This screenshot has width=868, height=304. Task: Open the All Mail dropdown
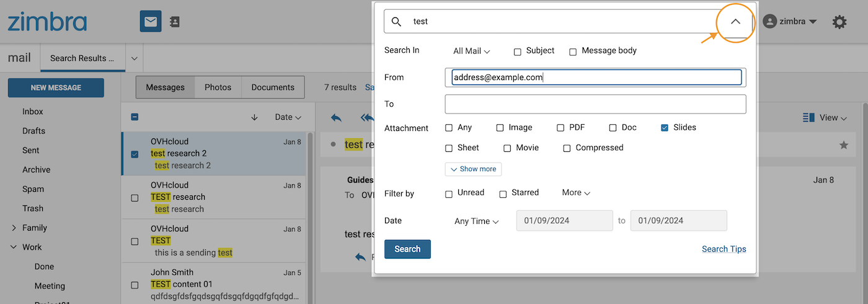pyautogui.click(x=471, y=51)
